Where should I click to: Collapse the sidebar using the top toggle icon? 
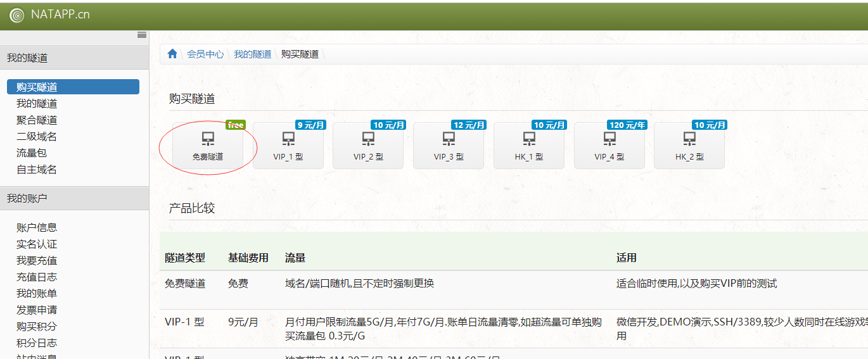pos(142,35)
